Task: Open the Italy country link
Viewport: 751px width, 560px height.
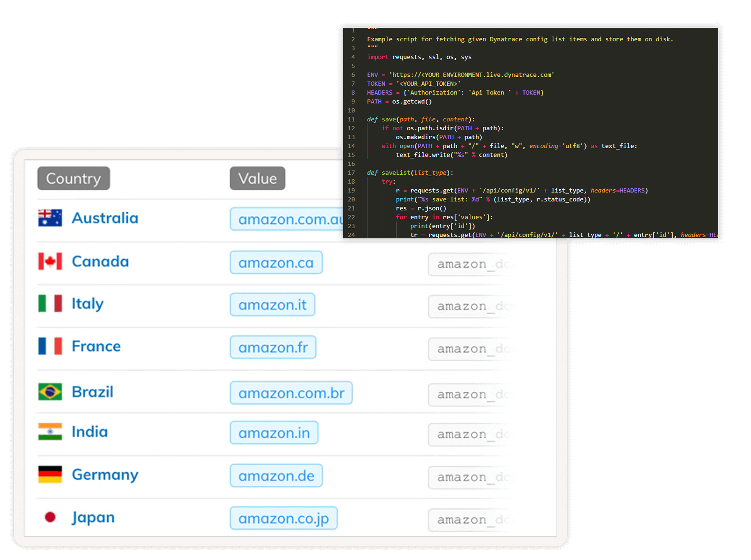Action: (88, 304)
